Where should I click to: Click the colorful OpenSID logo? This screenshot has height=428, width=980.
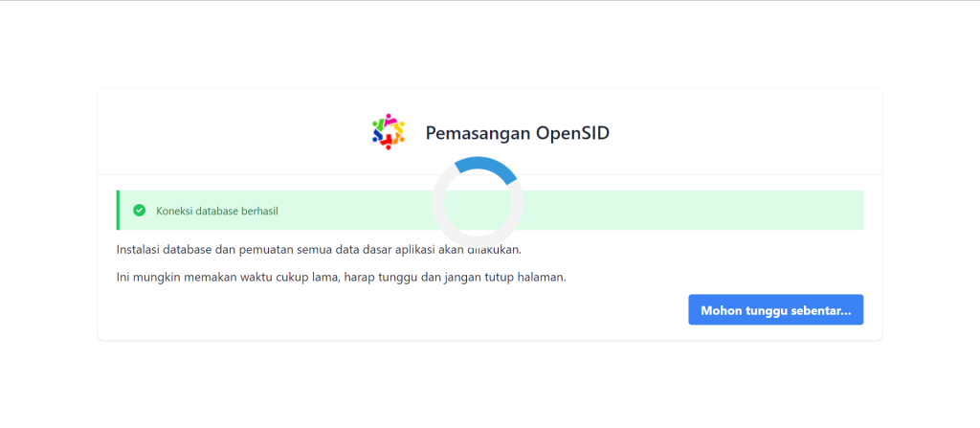point(389,131)
